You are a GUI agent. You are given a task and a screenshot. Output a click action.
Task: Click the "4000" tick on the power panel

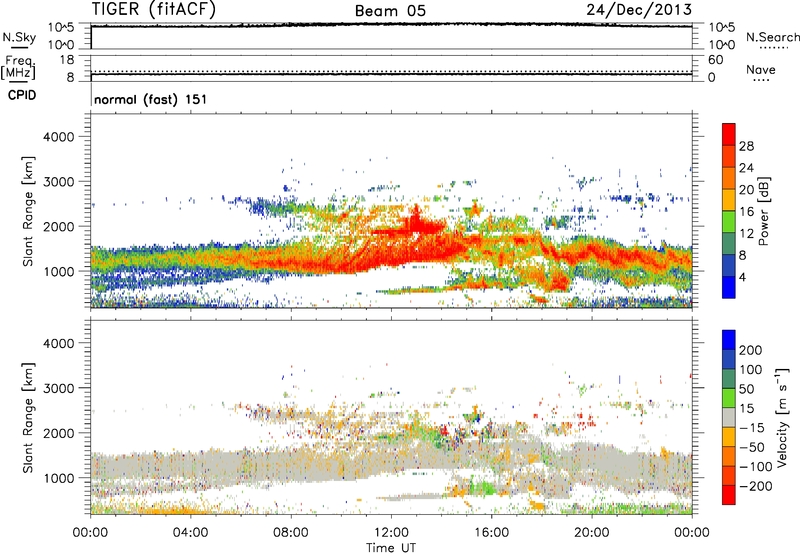coord(58,137)
